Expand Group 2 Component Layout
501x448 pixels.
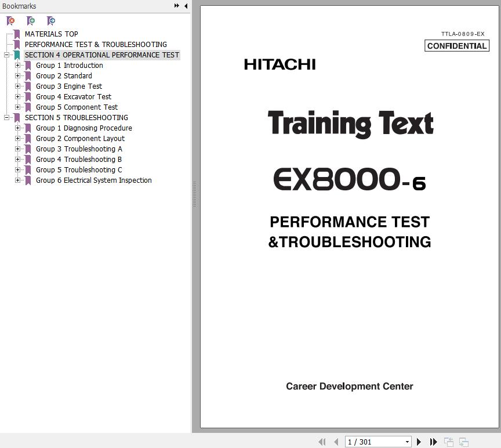pos(17,139)
